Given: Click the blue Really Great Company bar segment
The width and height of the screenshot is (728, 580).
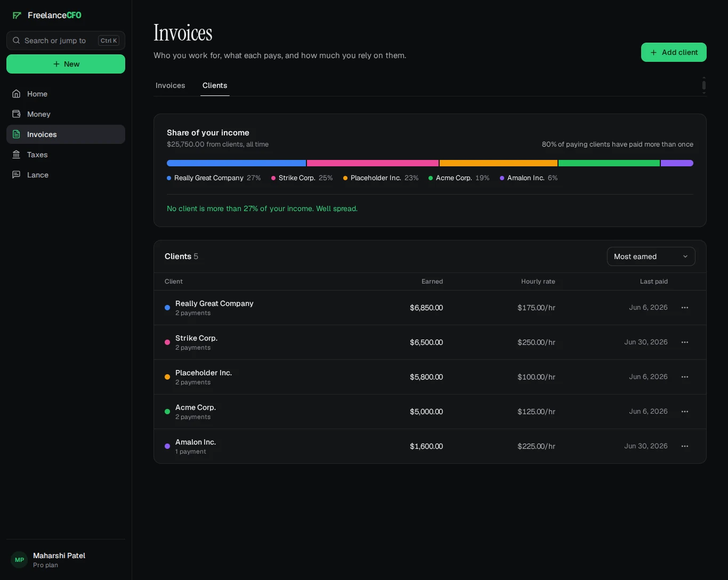Looking at the screenshot, I should [x=236, y=163].
